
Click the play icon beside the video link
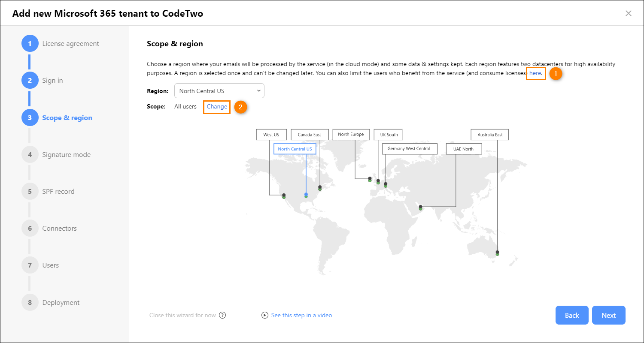pos(265,315)
